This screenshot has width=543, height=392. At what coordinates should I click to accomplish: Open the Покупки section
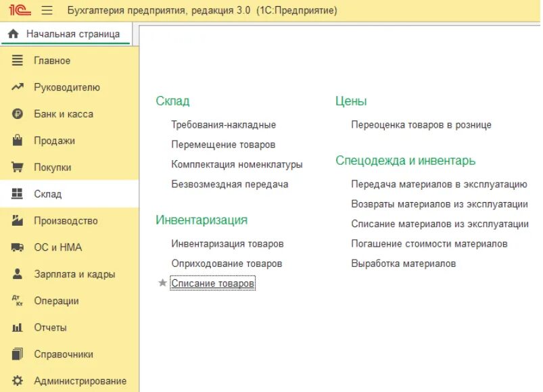pos(69,167)
